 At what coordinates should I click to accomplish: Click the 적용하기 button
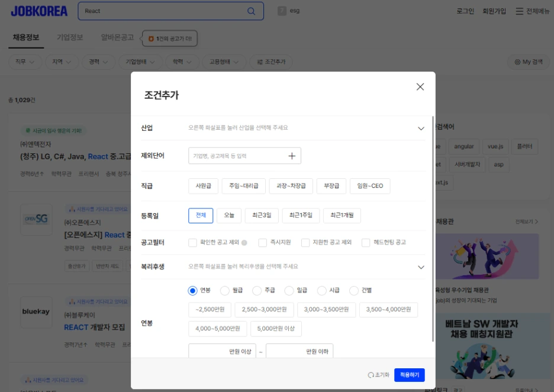point(410,375)
